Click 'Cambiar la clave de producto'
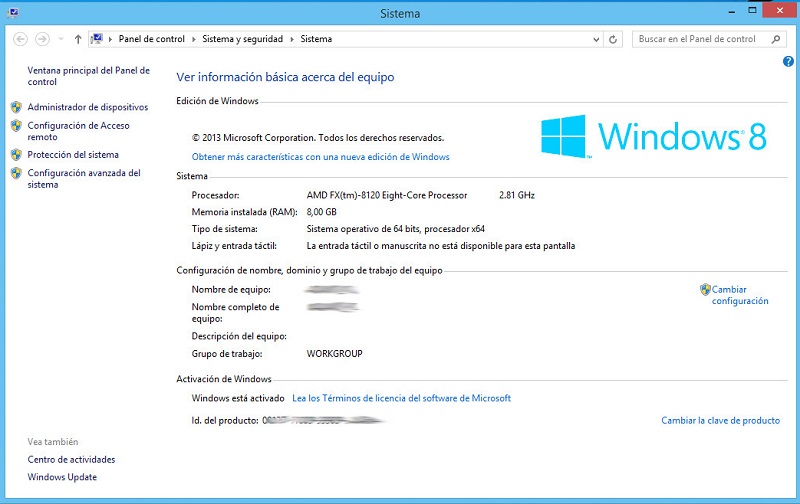Image resolution: width=800 pixels, height=504 pixels. click(x=720, y=420)
